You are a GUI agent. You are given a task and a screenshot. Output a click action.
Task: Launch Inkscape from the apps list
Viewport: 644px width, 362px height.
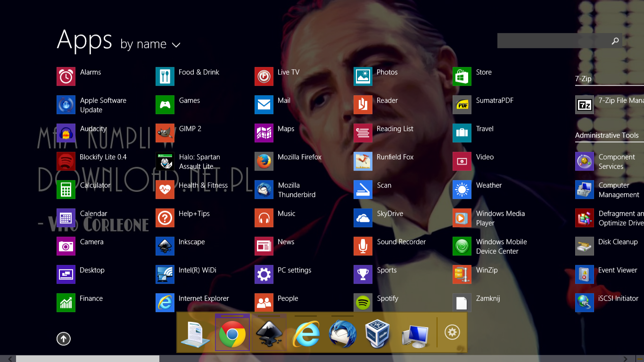pyautogui.click(x=165, y=246)
